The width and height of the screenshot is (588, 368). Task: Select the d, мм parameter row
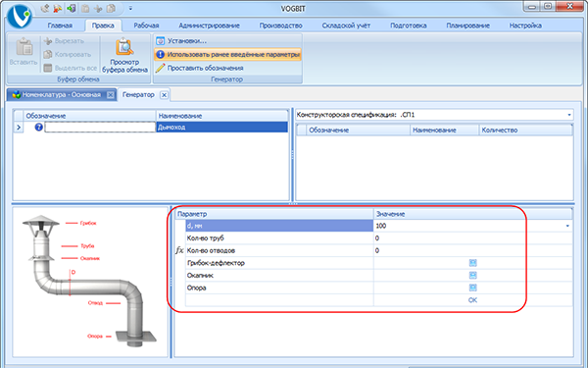pos(279,226)
